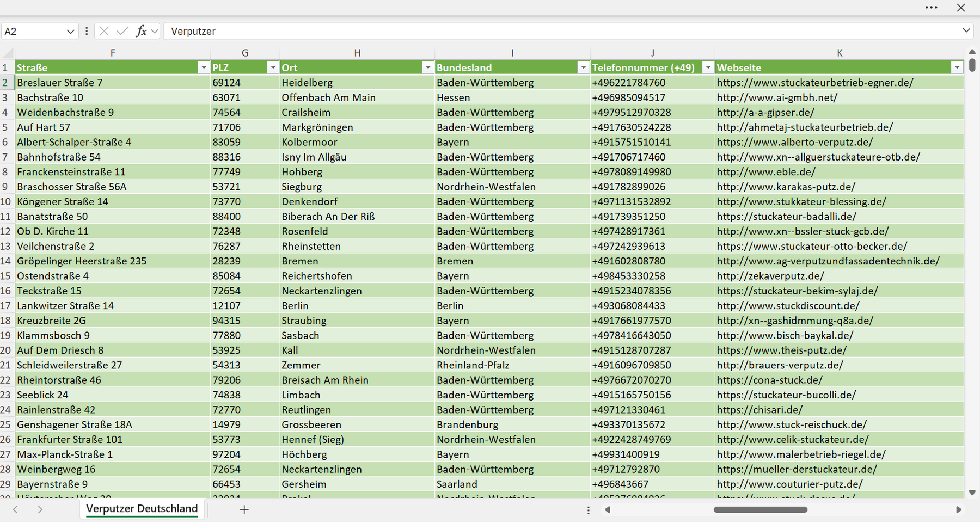This screenshot has width=980, height=523.
Task: Open link https://www.alberto-verputz.de/
Action: [x=795, y=142]
